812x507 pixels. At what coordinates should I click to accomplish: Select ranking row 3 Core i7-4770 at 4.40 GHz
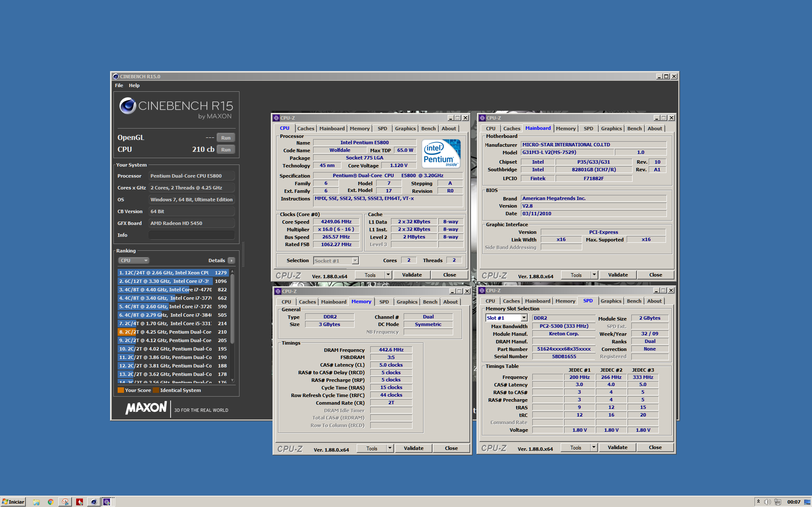(x=173, y=290)
